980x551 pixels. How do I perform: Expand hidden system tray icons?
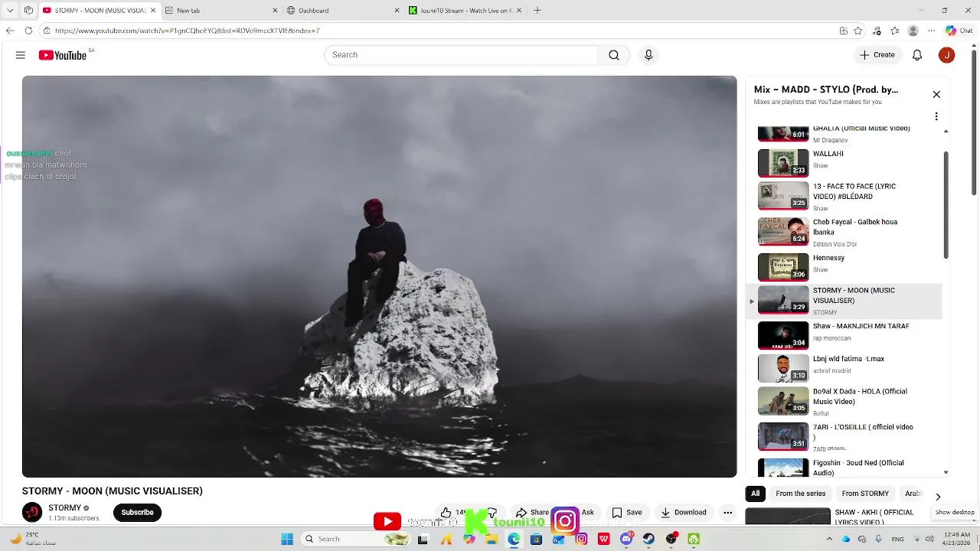coord(828,539)
